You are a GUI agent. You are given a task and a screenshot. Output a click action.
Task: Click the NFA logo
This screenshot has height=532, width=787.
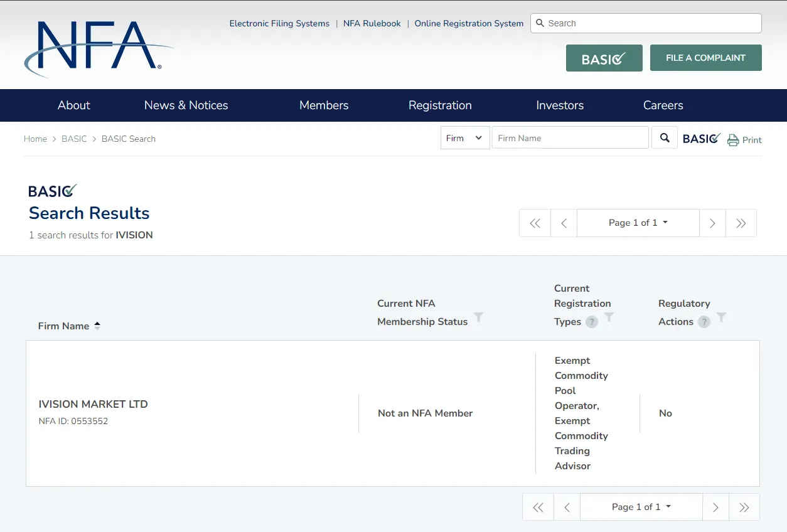[x=99, y=48]
